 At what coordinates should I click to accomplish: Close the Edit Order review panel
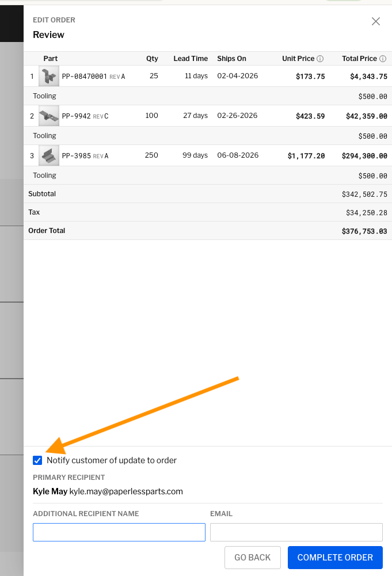(x=375, y=21)
